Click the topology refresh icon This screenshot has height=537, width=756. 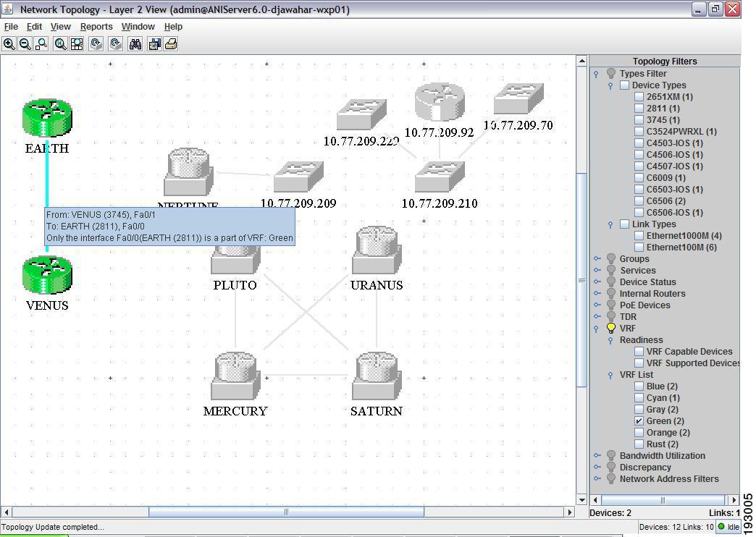95,44
